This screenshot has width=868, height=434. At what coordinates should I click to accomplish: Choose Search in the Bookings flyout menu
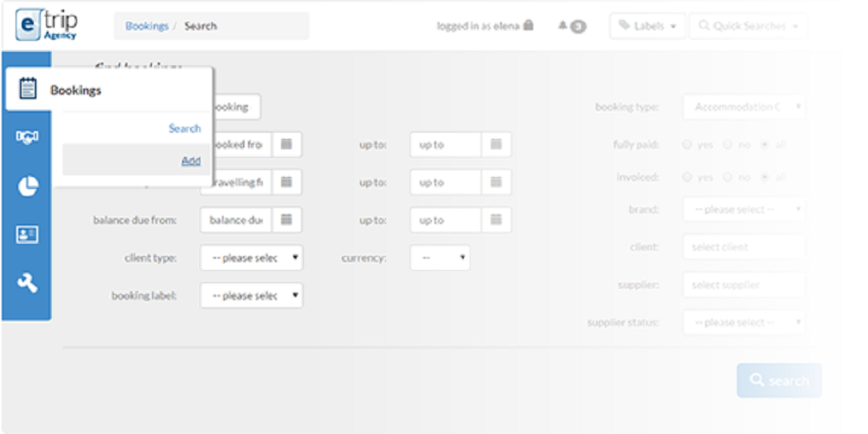click(x=184, y=128)
